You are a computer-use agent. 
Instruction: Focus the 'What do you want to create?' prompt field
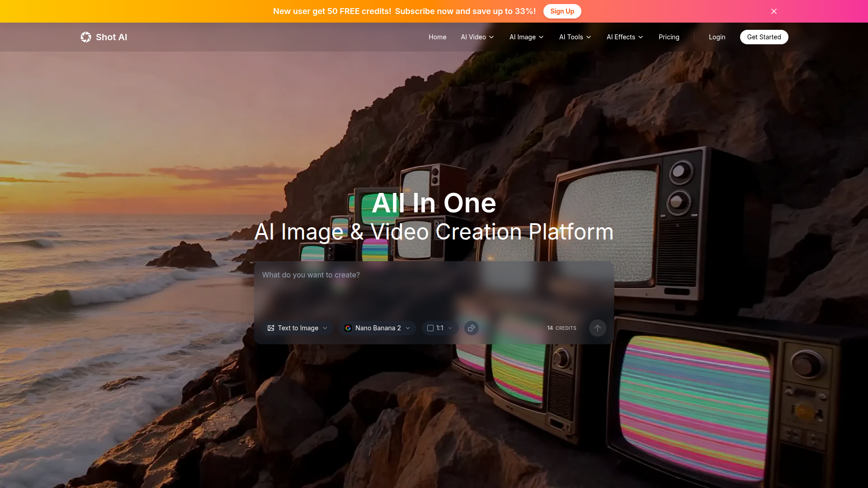point(433,289)
